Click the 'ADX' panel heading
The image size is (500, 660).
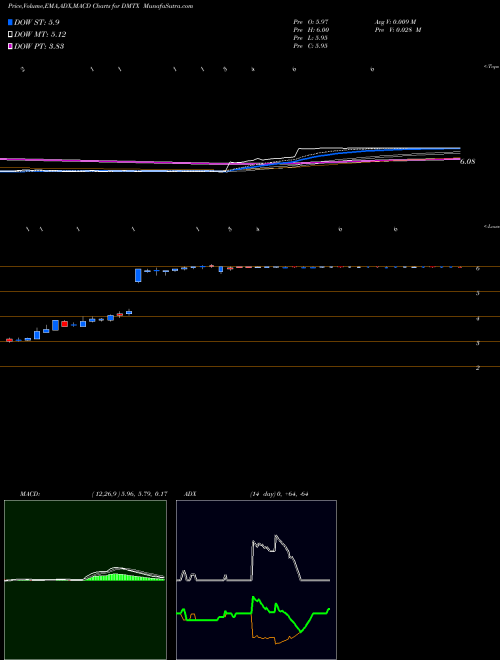point(190,494)
